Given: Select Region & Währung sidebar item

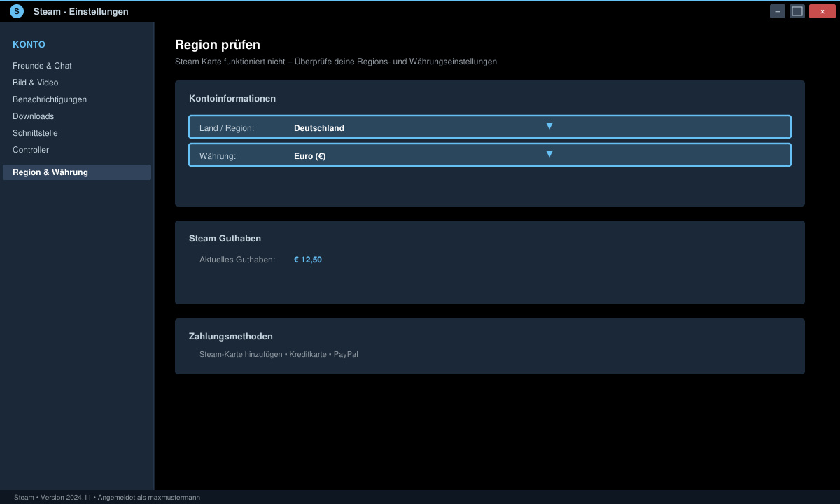Looking at the screenshot, I should coord(77,172).
